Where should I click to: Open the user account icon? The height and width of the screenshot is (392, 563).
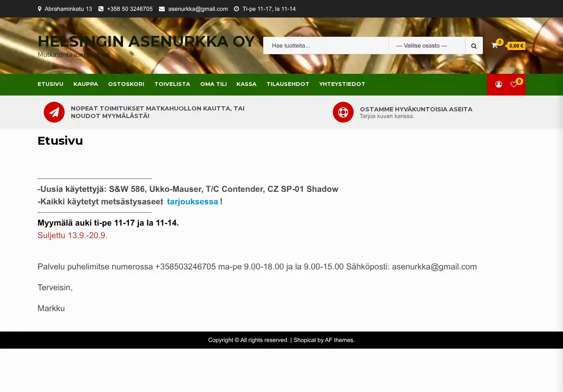click(x=498, y=84)
